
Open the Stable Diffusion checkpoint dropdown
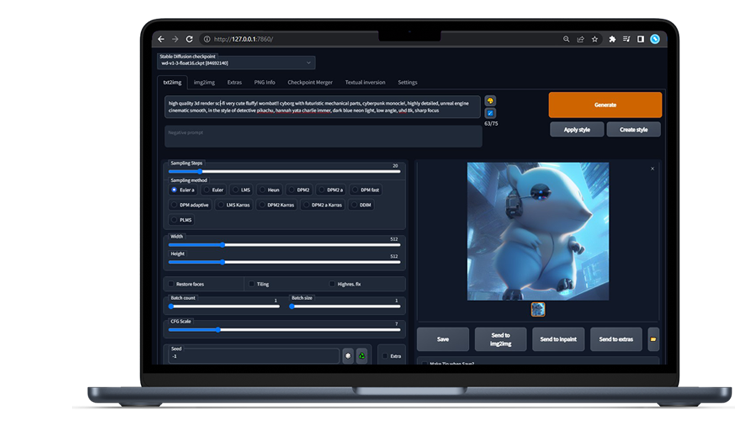pos(236,63)
